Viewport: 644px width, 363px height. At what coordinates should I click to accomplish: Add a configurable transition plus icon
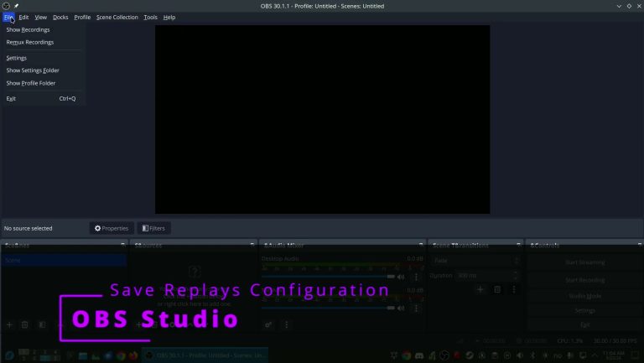[480, 290]
